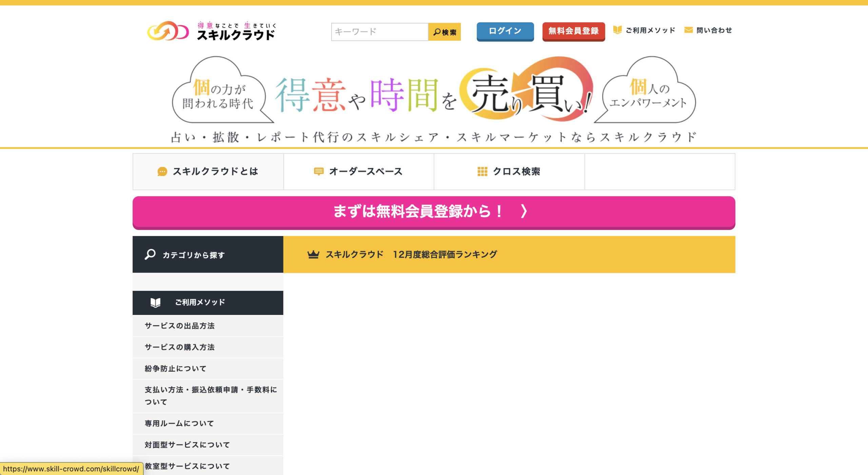Viewport: 868px width, 475px height.
Task: Open 専用ルームについて link
Action: coord(208,423)
